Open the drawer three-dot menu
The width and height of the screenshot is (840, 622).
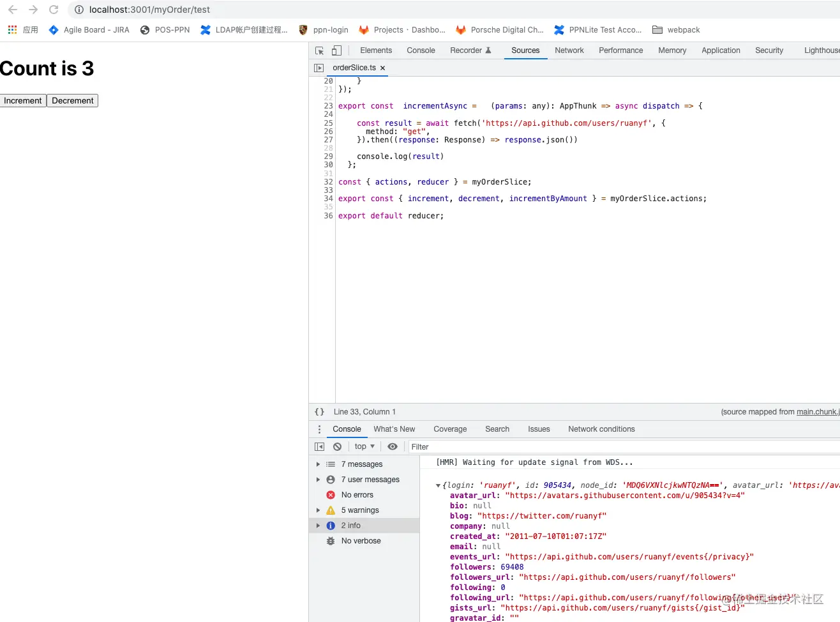point(320,429)
